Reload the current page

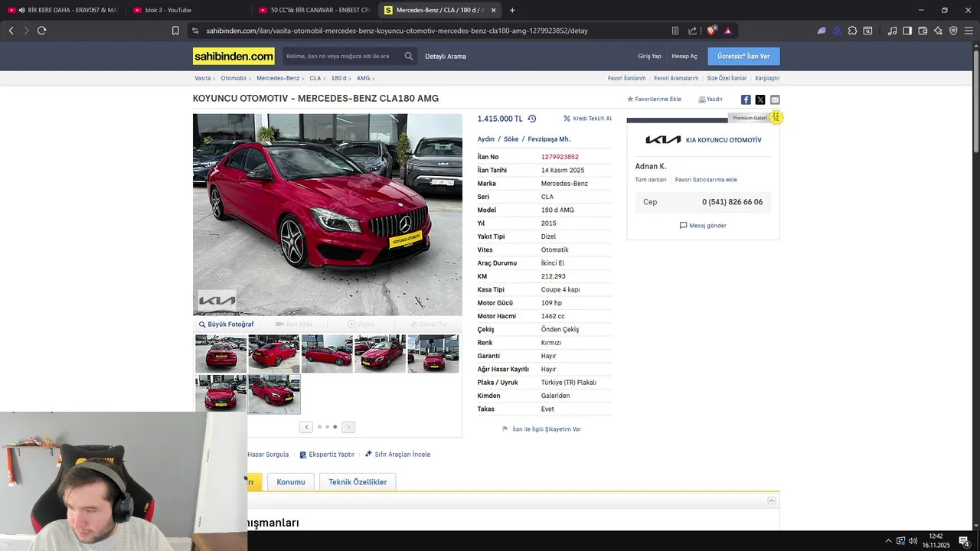pyautogui.click(x=41, y=31)
